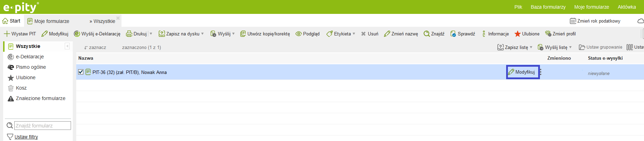Click Wyślij e-Deklarację toolbar icon
Image resolution: width=644 pixels, height=141 pixels.
pyautogui.click(x=77, y=34)
